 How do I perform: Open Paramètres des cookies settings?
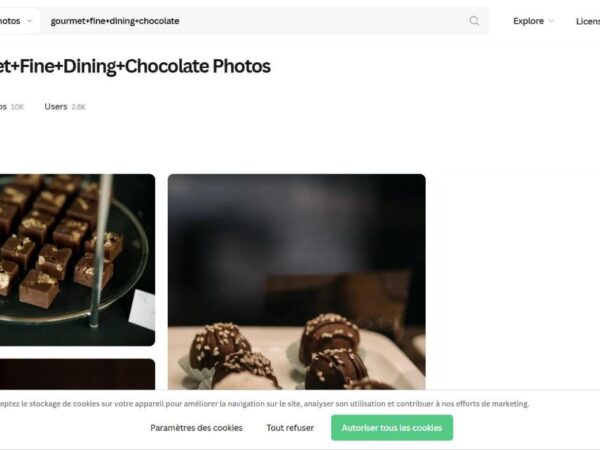[x=196, y=428]
